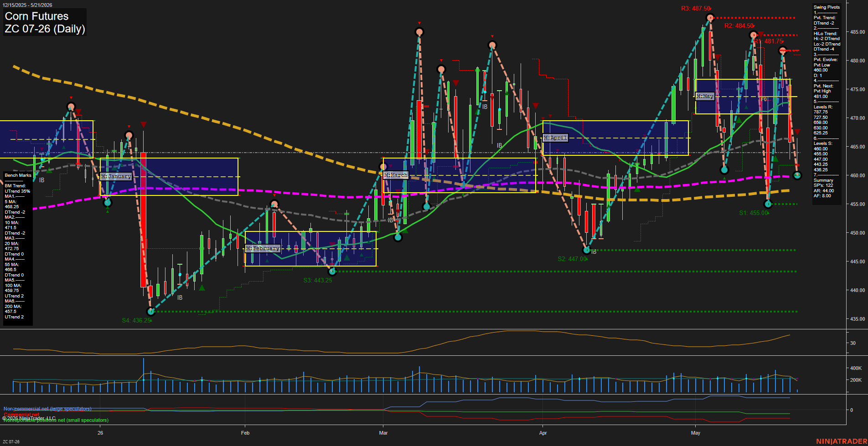Click the 'ZC 07-26 (Daily)' contract label

pos(45,29)
